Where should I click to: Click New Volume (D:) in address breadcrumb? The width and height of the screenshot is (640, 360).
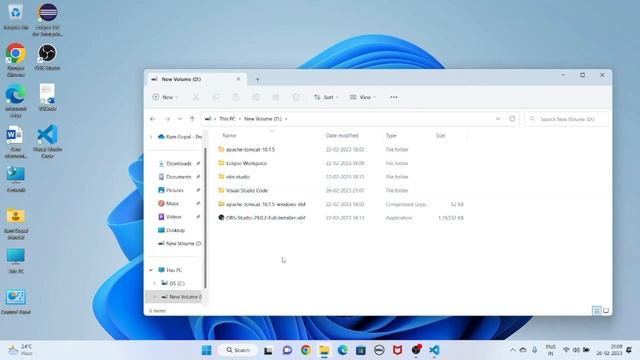click(x=263, y=119)
